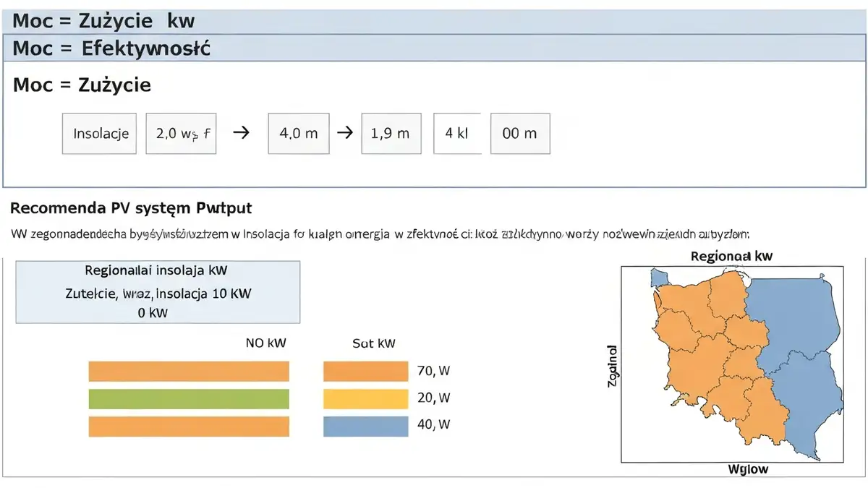Click the '2,0' value input field
Screen dimensions: 868x488
(182, 133)
